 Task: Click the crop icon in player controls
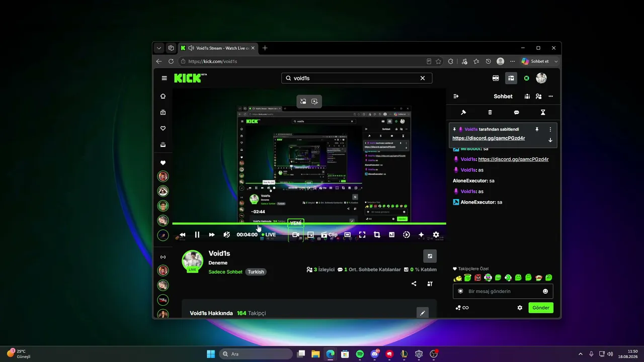point(377,235)
